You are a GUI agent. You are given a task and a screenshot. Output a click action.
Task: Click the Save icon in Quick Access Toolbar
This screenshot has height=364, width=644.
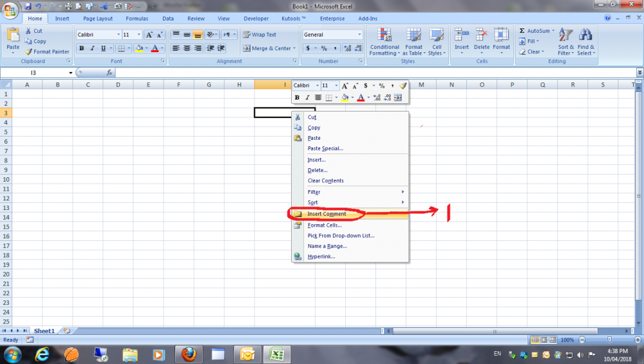(x=28, y=6)
